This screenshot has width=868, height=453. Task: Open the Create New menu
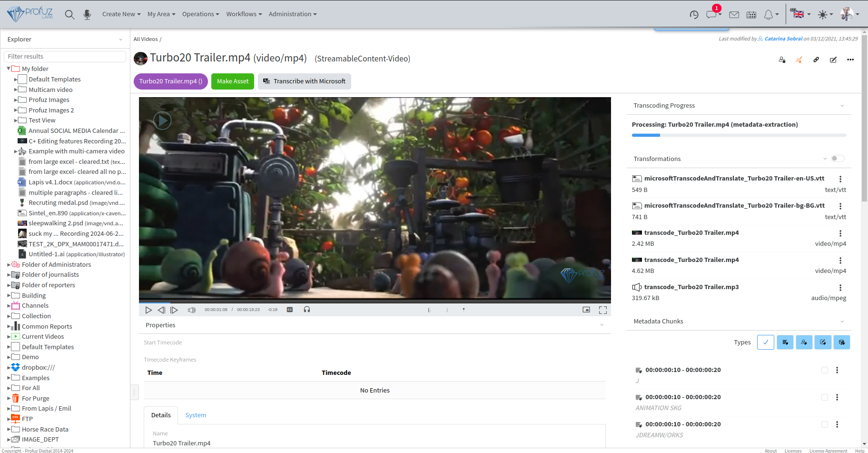coord(121,14)
